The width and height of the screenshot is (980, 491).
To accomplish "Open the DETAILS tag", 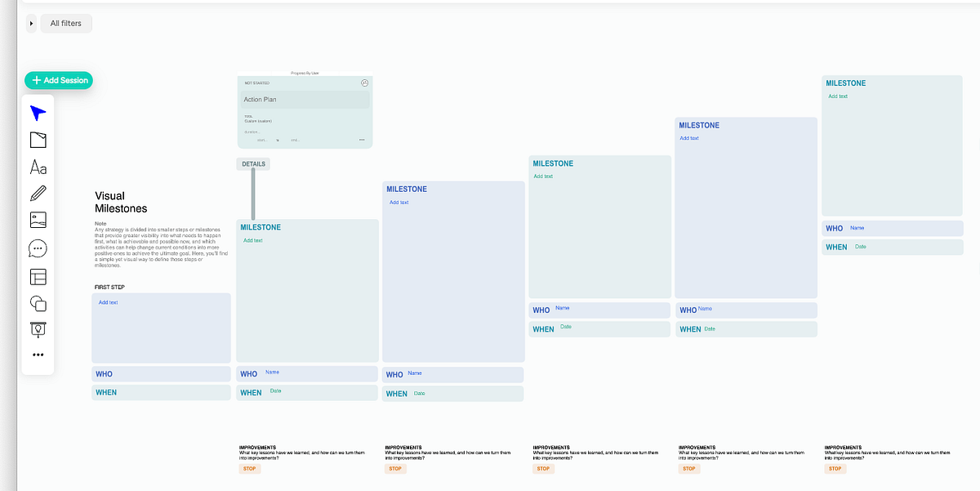I will 253,163.
